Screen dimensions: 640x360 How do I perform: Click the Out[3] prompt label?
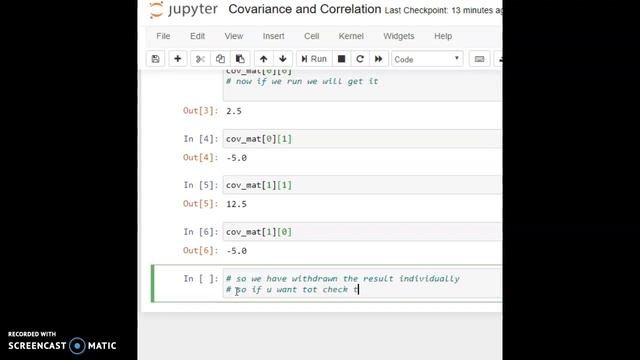pos(201,111)
